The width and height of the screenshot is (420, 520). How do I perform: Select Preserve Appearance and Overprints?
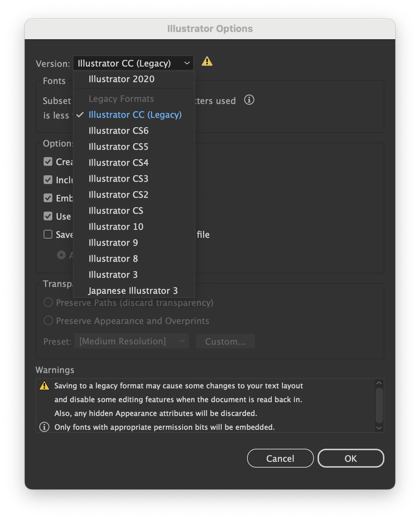[48, 320]
